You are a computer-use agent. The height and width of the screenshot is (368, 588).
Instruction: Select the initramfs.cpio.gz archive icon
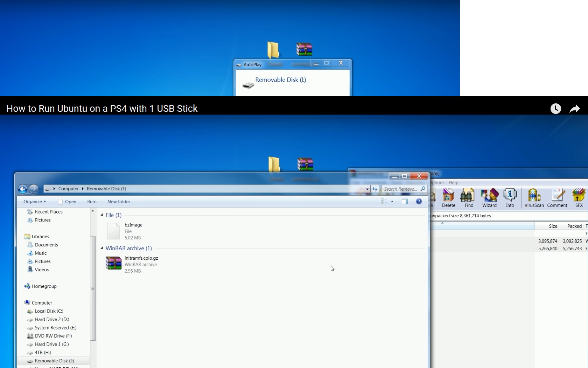pyautogui.click(x=113, y=264)
